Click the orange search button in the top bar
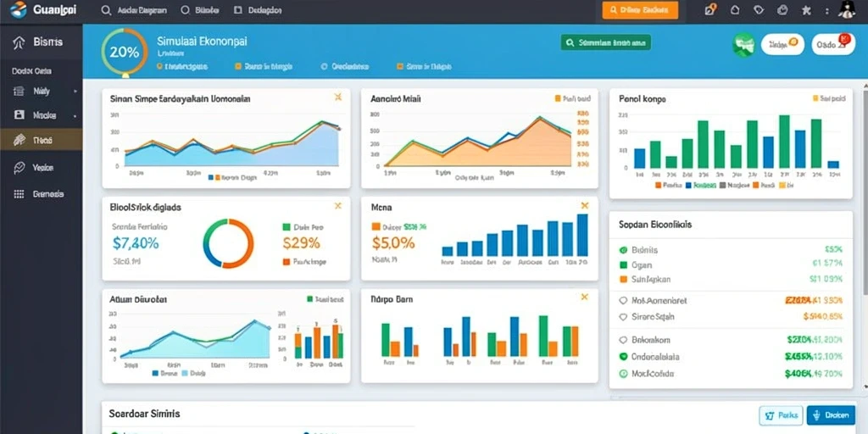This screenshot has width=868, height=434. [640, 10]
